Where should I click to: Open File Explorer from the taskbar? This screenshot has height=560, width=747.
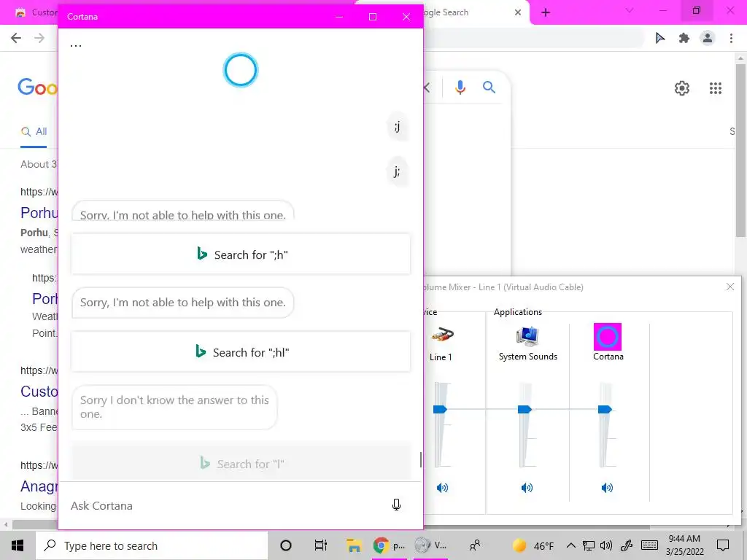point(354,545)
